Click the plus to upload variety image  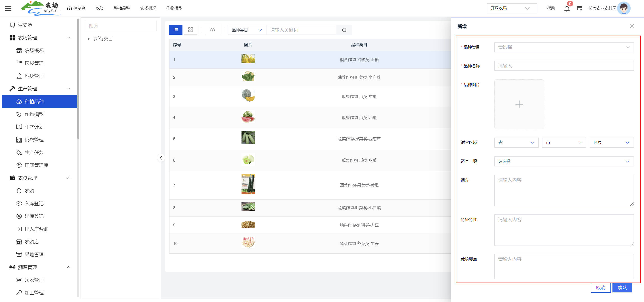point(519,104)
